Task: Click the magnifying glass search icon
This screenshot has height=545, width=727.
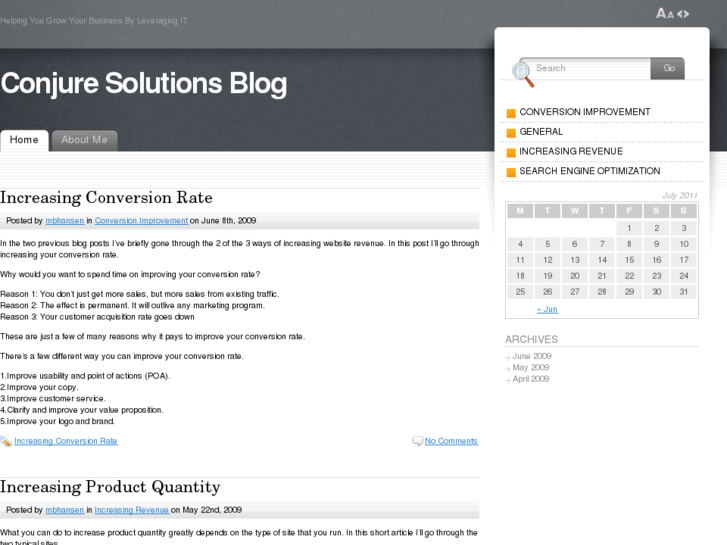Action: pos(523,75)
